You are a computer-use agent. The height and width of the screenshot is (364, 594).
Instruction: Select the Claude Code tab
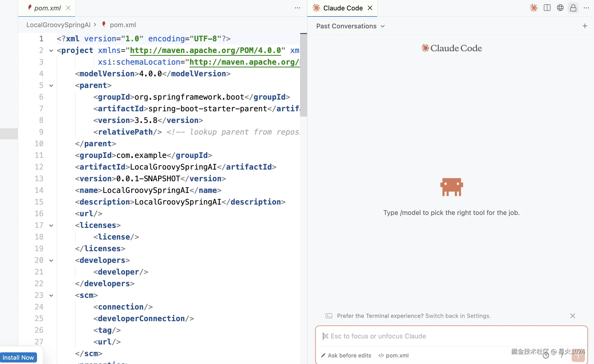pyautogui.click(x=343, y=8)
